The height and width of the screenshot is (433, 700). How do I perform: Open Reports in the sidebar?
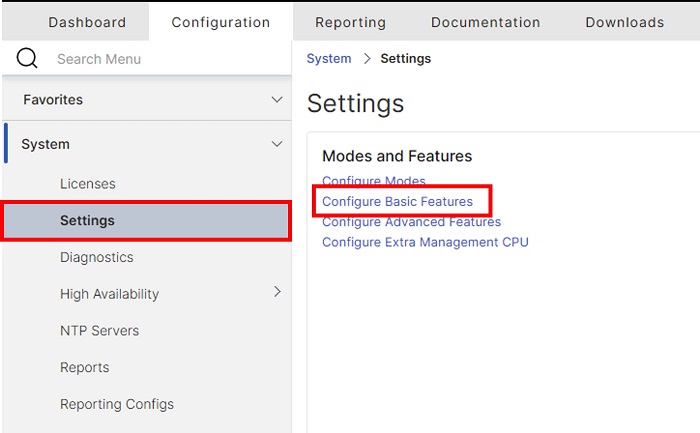[85, 367]
